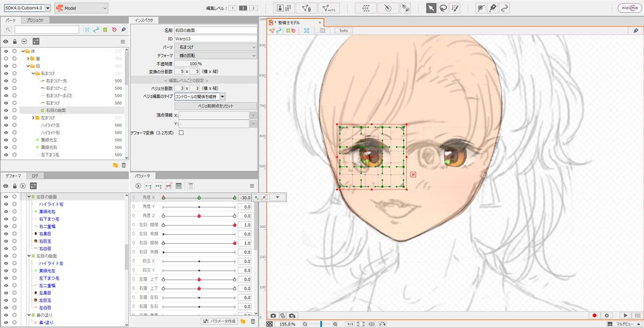Viewport: 644px width, 328px height.
Task: Create a warp deformer
Action: [367, 8]
